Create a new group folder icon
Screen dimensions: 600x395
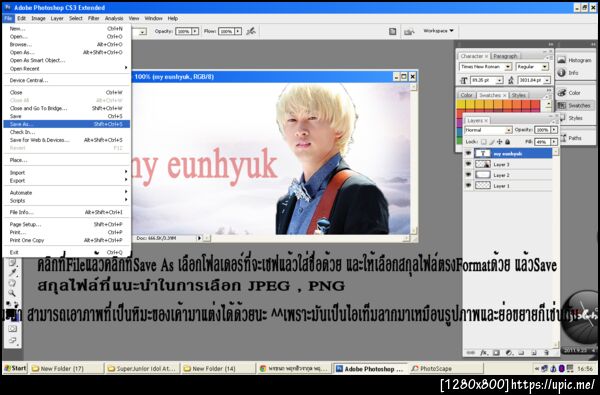[522, 353]
